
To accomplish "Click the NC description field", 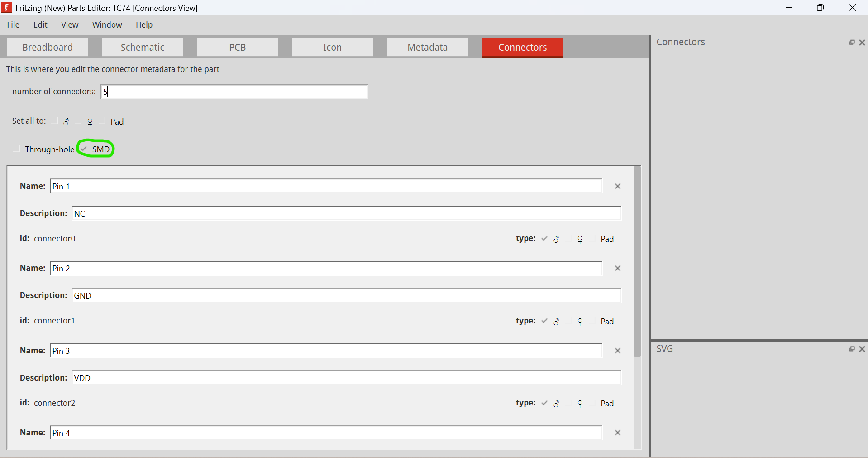I will pyautogui.click(x=347, y=213).
